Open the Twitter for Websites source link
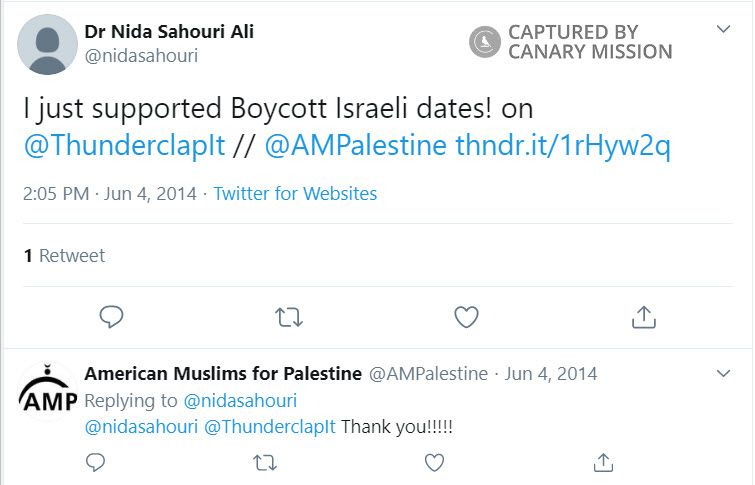The width and height of the screenshot is (755, 485). click(295, 193)
